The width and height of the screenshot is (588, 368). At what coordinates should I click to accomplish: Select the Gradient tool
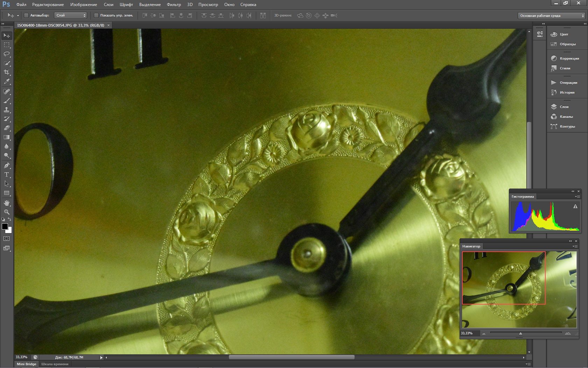point(7,137)
